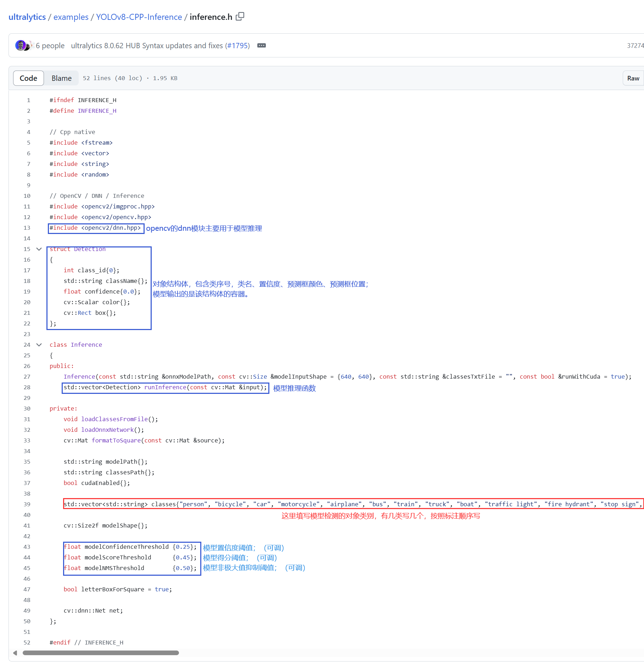Image resolution: width=644 pixels, height=664 pixels.
Task: Switch to the Blame tab
Action: [62, 78]
